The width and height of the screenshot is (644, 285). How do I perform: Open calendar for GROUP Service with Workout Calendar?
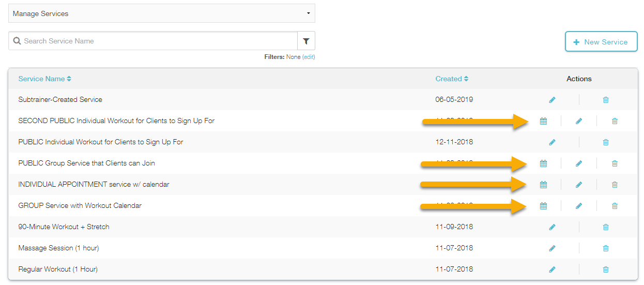click(543, 206)
